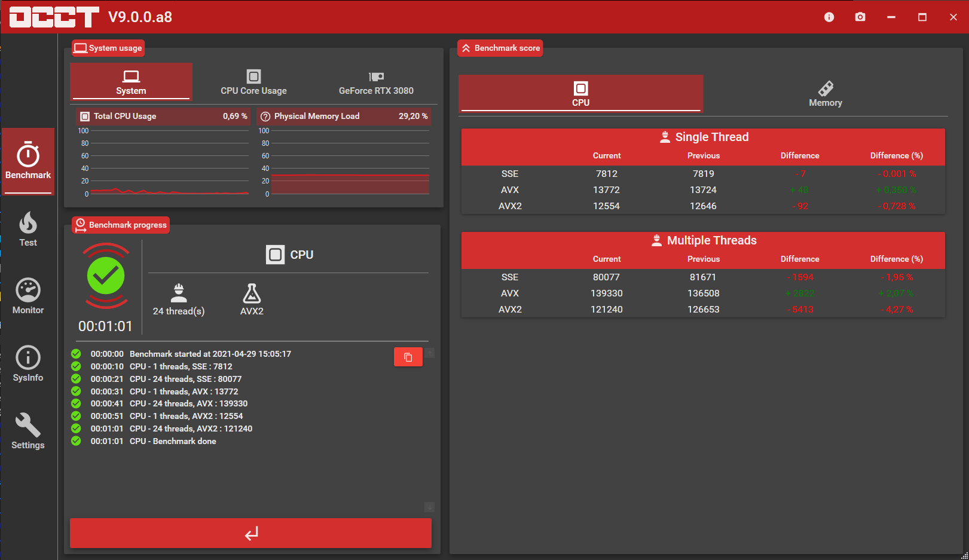
Task: Go to the Monitor gauge icon
Action: tap(28, 296)
